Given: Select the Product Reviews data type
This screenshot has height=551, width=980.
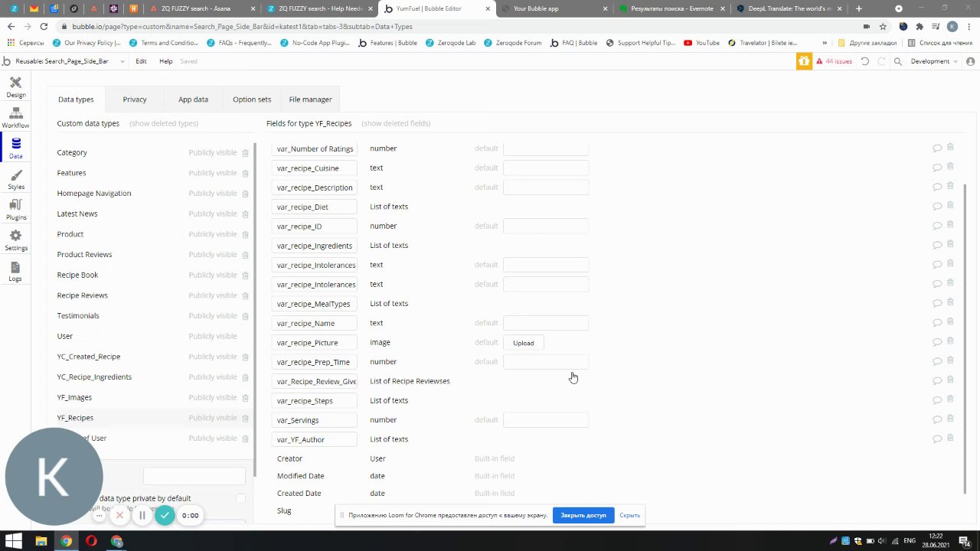Looking at the screenshot, I should (x=84, y=255).
